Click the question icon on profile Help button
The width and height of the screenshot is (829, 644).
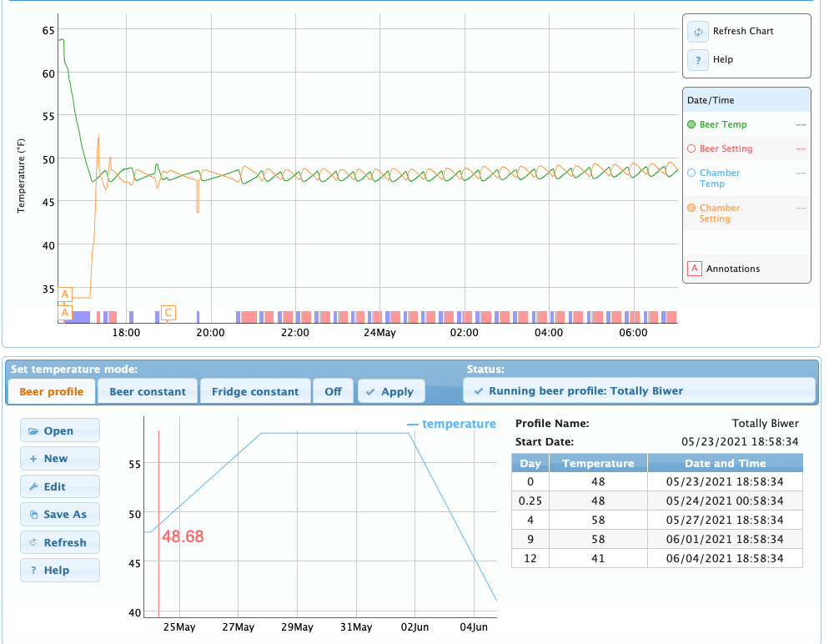33,571
